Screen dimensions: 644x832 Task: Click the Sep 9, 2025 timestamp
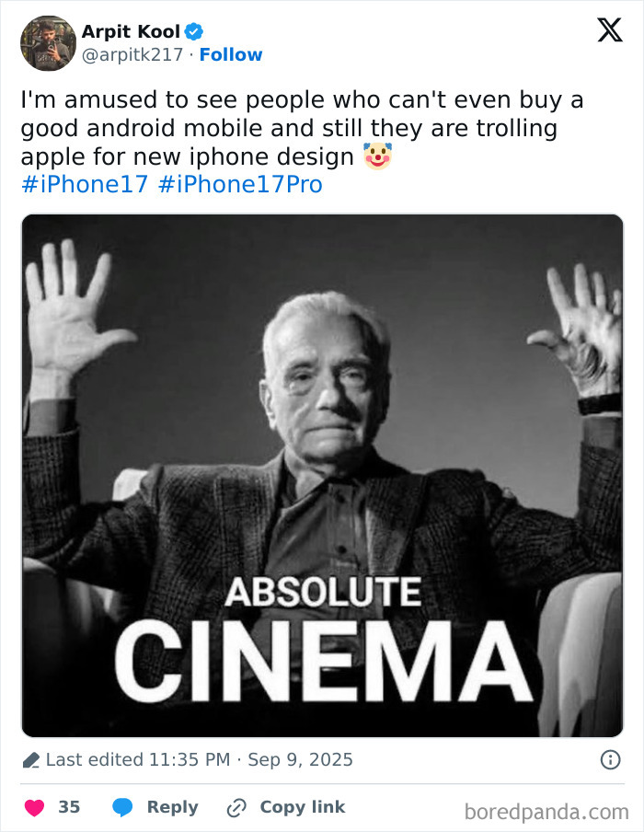[302, 760]
